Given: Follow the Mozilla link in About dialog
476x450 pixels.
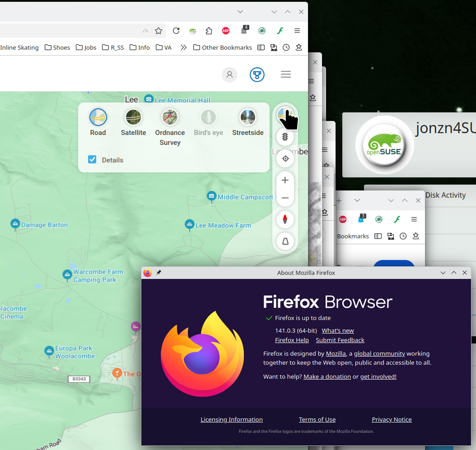Looking at the screenshot, I should [x=336, y=353].
